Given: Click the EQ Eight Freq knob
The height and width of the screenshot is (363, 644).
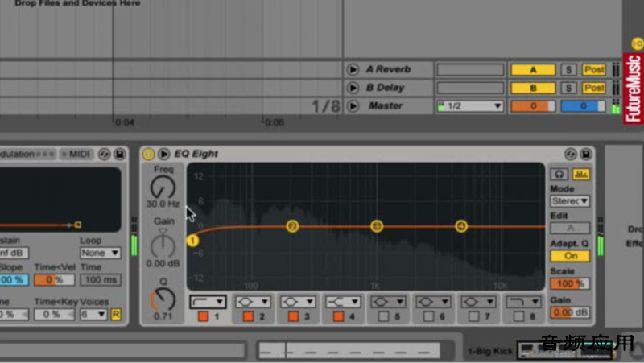Looking at the screenshot, I should (163, 188).
